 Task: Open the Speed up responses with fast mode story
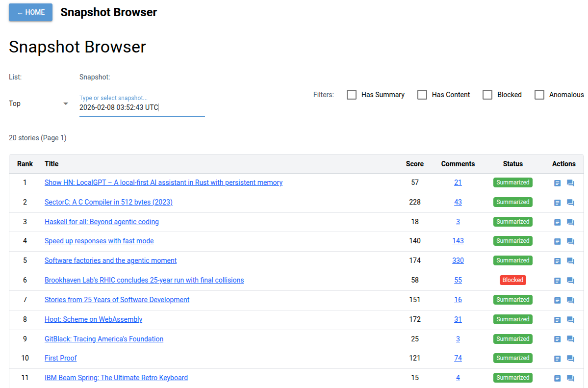pos(99,241)
